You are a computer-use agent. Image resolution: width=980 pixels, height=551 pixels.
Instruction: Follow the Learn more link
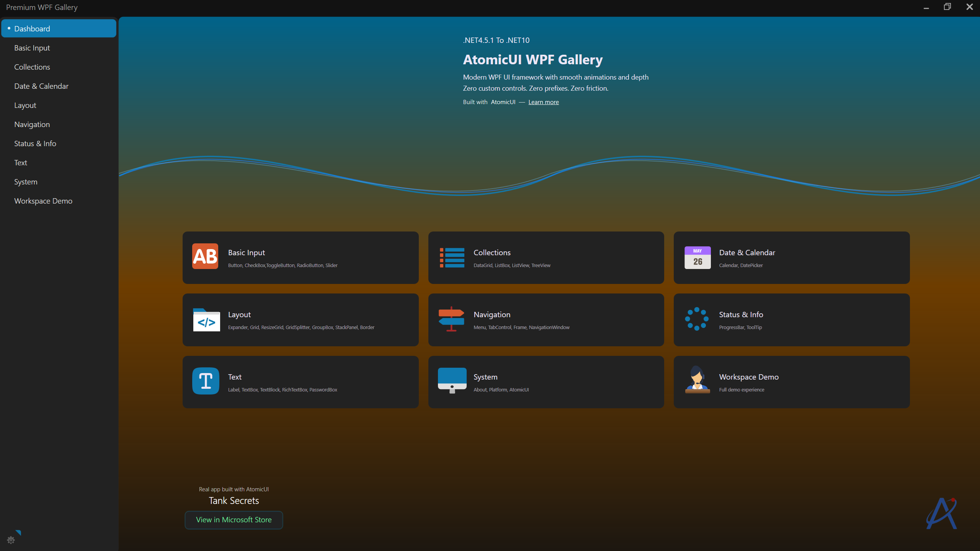pyautogui.click(x=544, y=102)
